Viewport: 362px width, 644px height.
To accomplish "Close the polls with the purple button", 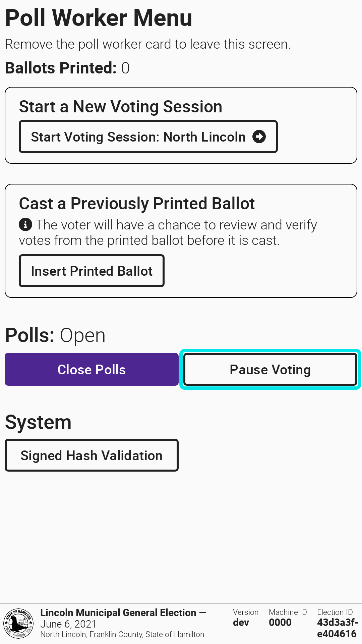I will pos(92,369).
